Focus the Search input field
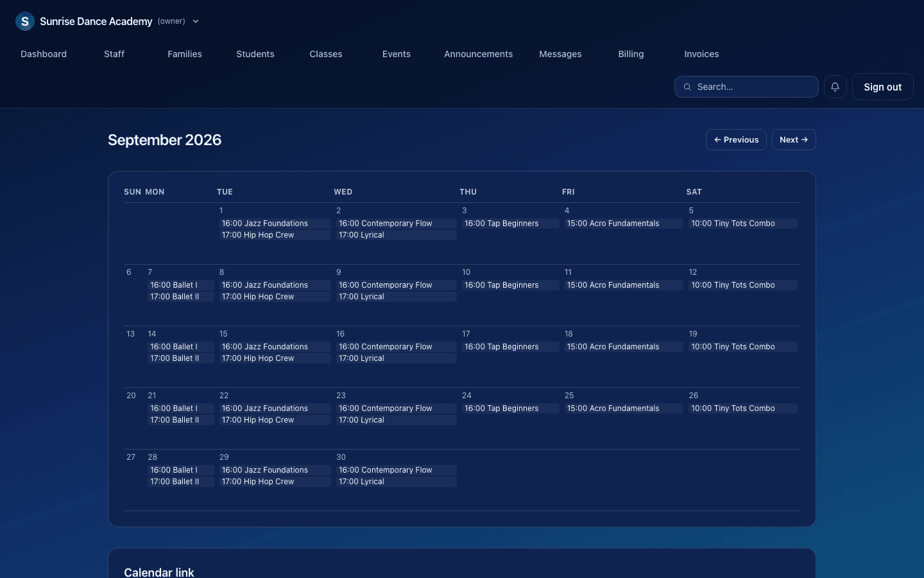This screenshot has width=924, height=578. pyautogui.click(x=746, y=87)
